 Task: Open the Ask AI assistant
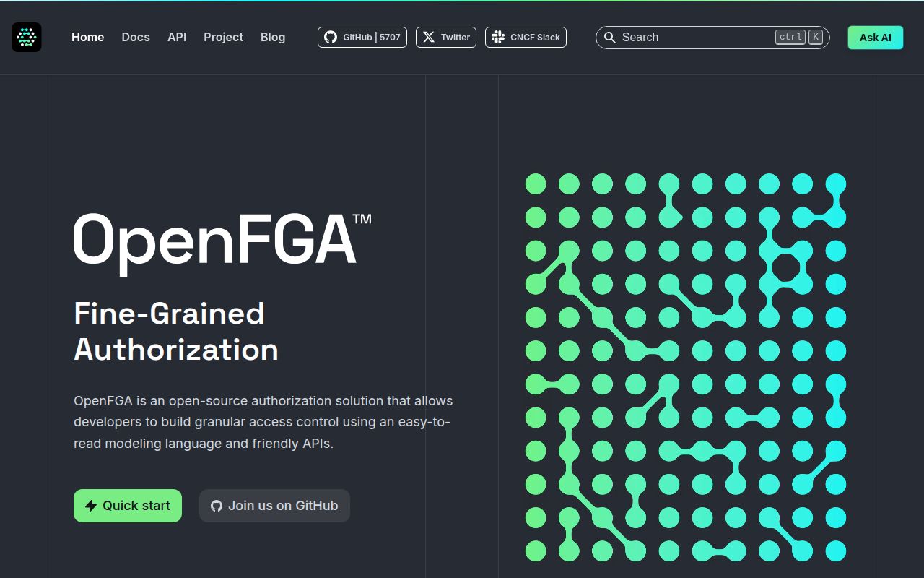coord(875,38)
